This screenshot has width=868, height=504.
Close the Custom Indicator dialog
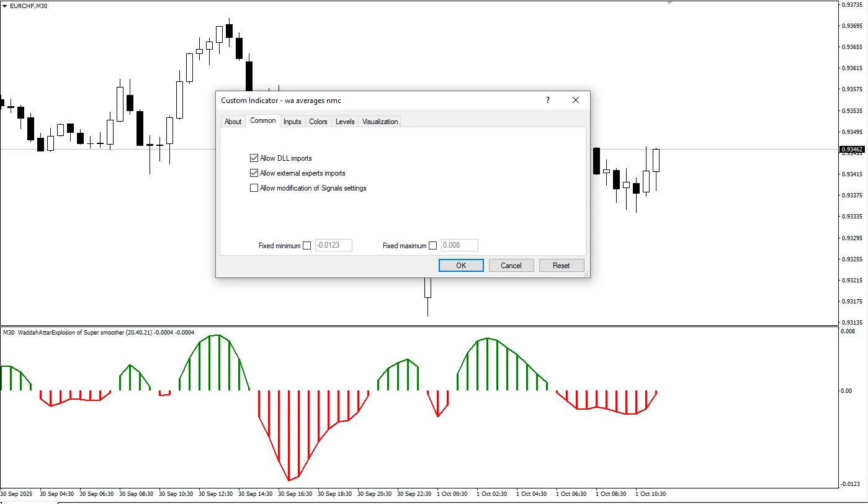(x=576, y=100)
